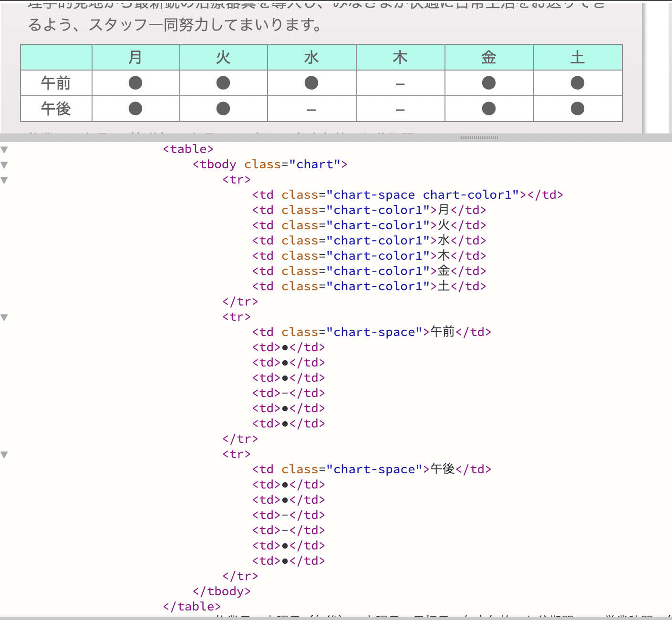Click the 金 header cell in the rendered table

pos(489,57)
